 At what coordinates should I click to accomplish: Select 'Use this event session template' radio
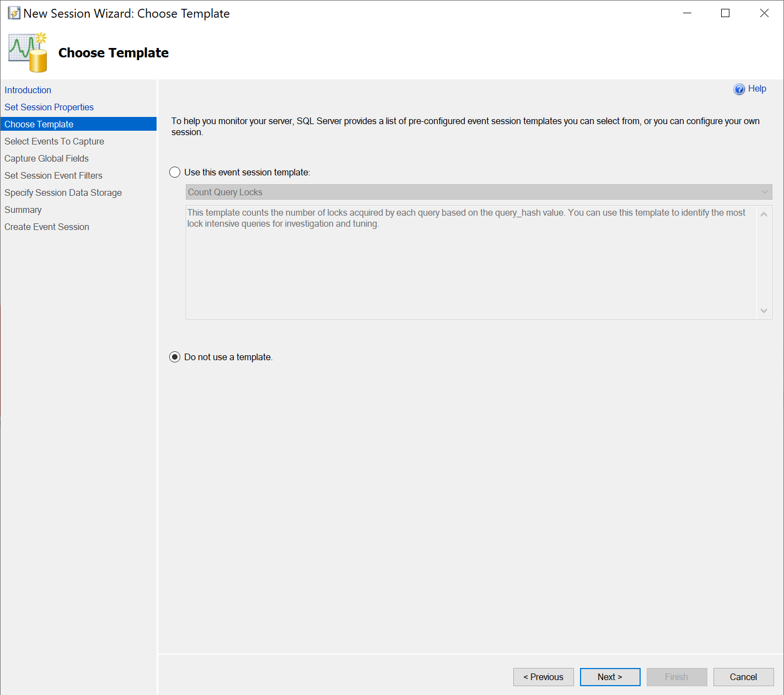[175, 172]
